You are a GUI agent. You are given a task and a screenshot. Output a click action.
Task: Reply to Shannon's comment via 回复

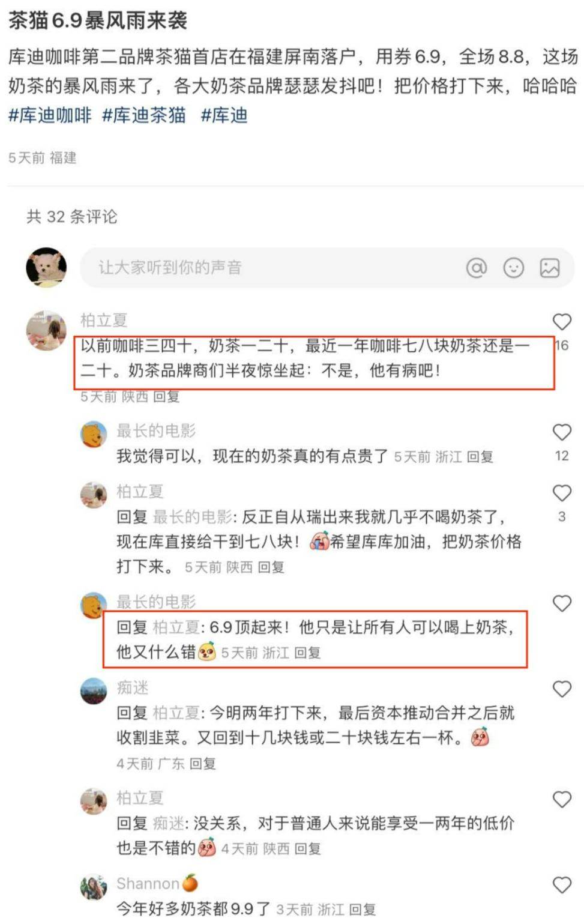point(363,910)
